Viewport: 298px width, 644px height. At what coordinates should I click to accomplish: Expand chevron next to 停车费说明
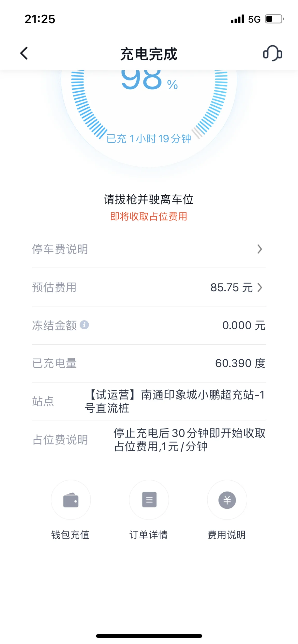[260, 249]
